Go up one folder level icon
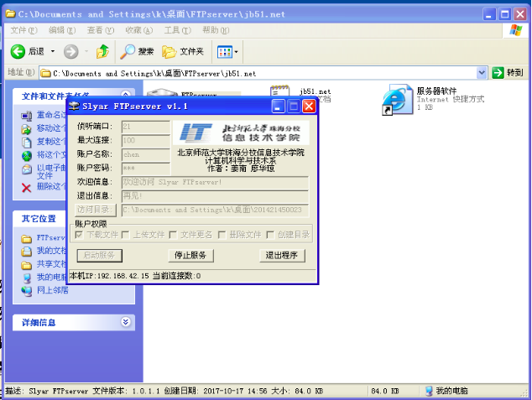This screenshot has width=532, height=400. pyautogui.click(x=102, y=51)
